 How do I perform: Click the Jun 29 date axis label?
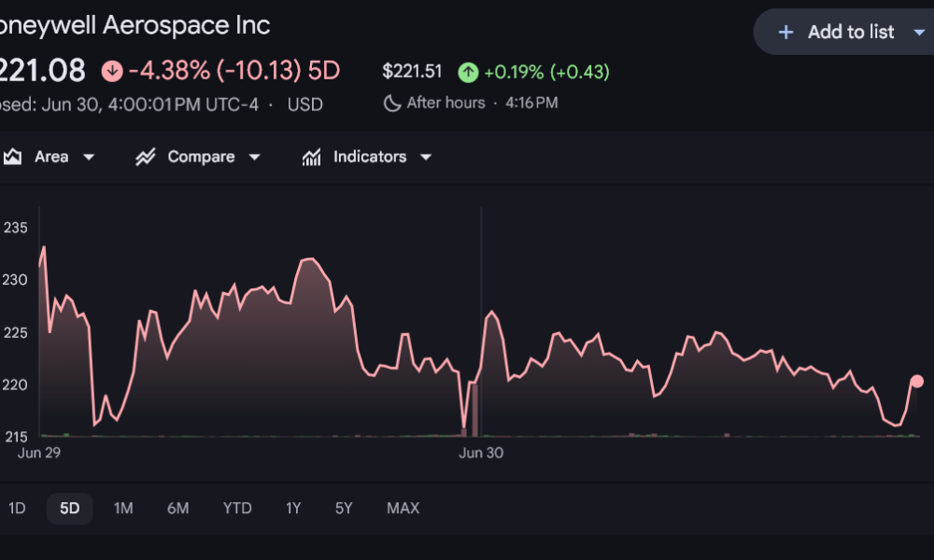coord(38,453)
